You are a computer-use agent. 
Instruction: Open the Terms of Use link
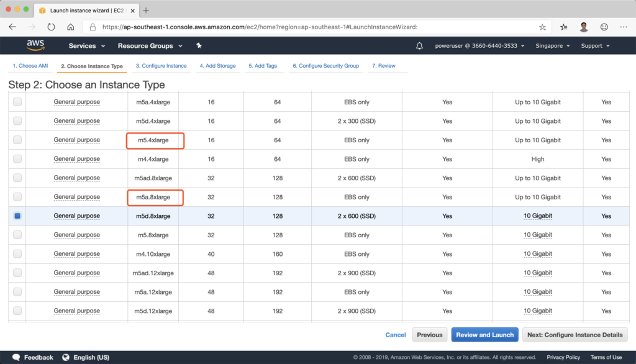point(606,358)
